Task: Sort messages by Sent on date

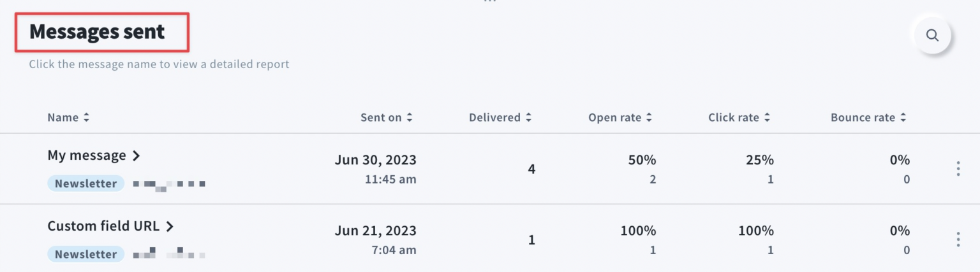Action: pyautogui.click(x=386, y=118)
